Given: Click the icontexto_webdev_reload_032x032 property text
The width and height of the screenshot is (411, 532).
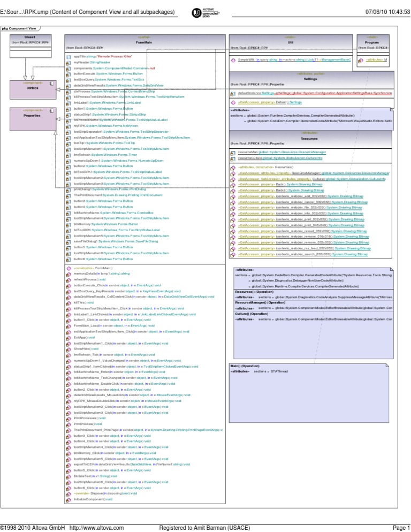Looking at the screenshot, I should pos(302,231).
